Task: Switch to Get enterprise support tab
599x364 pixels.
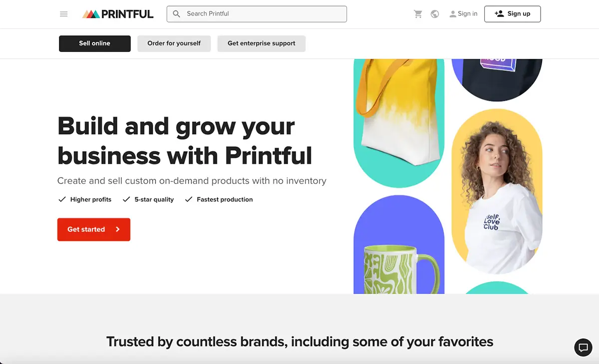Action: [261, 43]
